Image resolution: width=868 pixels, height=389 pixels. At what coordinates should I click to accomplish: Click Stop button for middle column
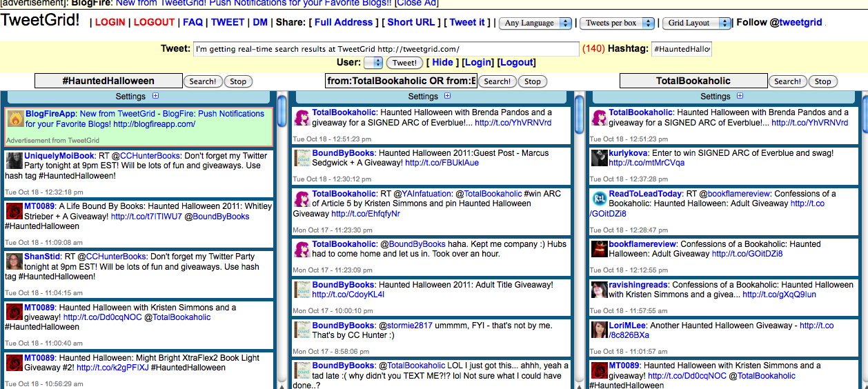533,81
